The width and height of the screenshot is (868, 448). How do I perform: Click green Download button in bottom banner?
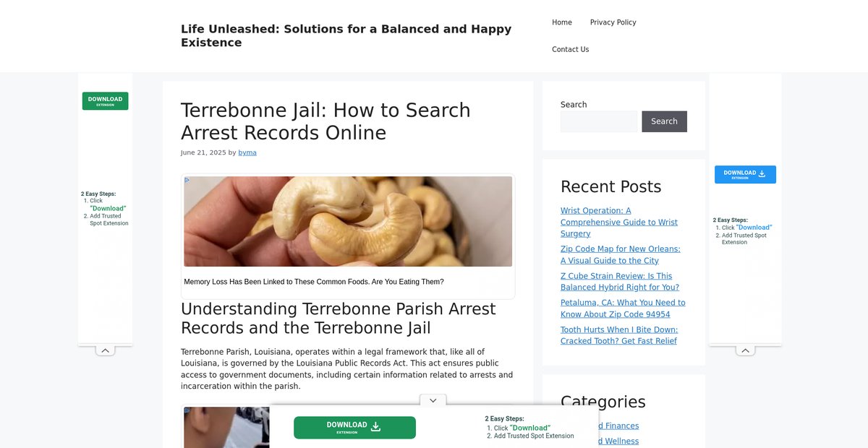tap(354, 428)
